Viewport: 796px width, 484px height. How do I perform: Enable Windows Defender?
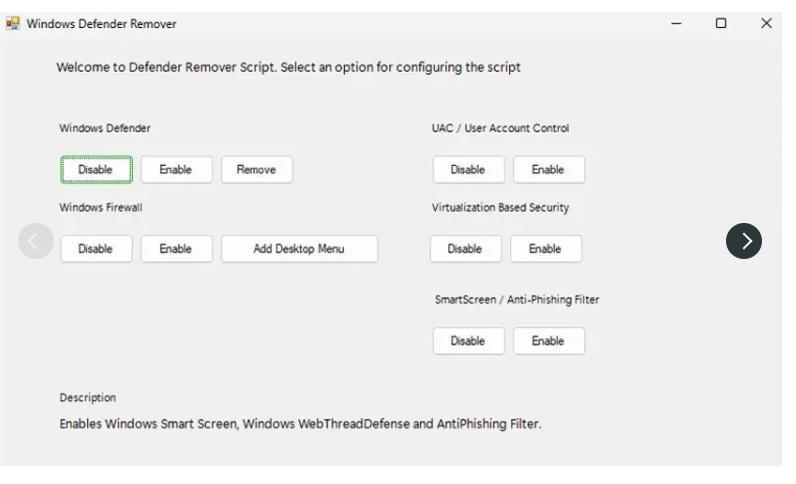click(x=176, y=170)
